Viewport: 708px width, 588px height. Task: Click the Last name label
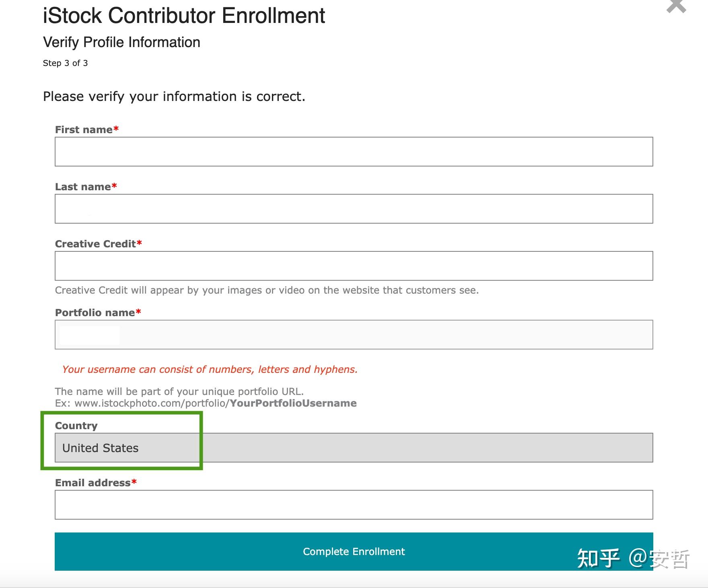pyautogui.click(x=83, y=187)
